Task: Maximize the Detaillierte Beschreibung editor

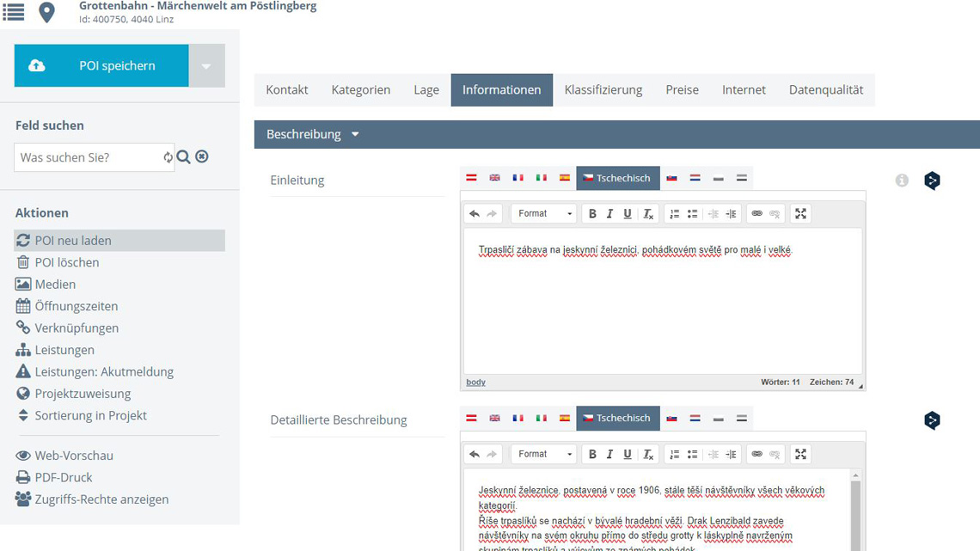Action: click(x=800, y=454)
